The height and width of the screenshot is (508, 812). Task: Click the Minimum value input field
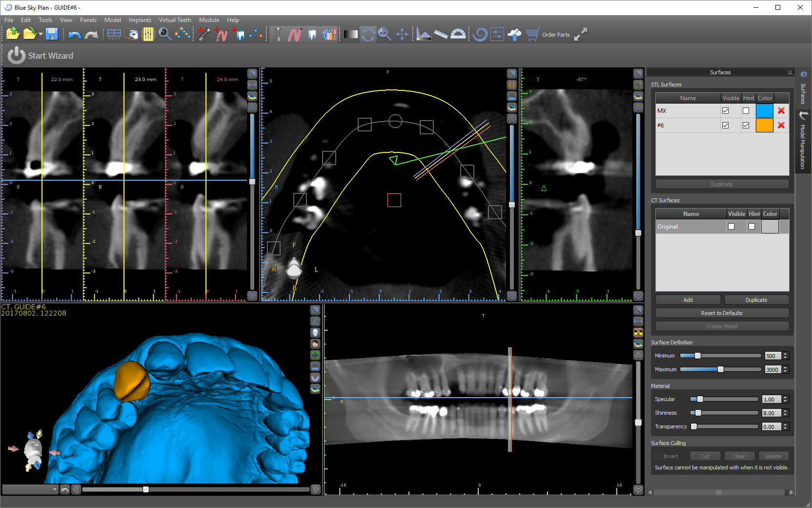(773, 356)
